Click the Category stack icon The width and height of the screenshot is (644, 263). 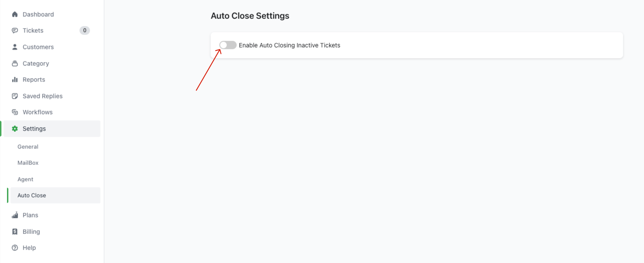tap(15, 63)
